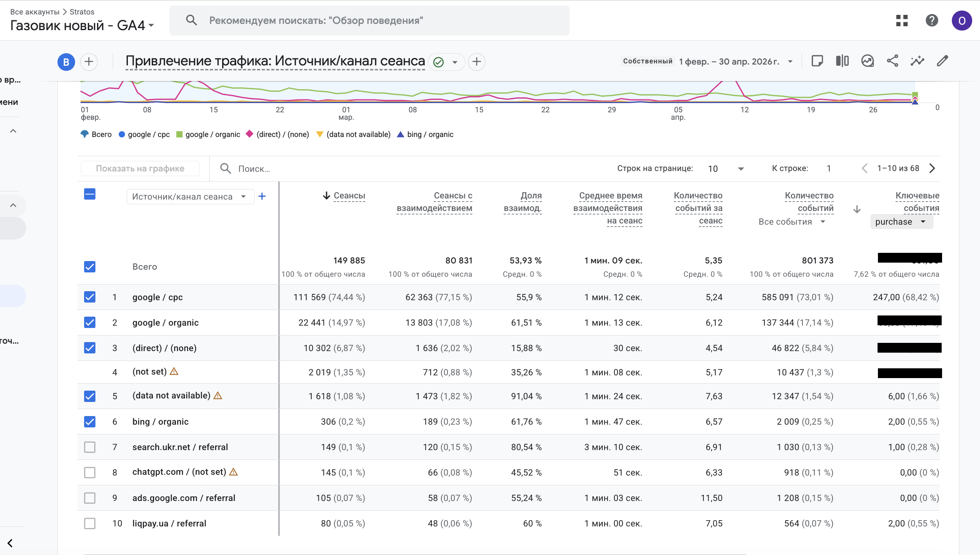The image size is (980, 555).
Task: Uncheck the google / organic row checkbox
Action: click(90, 323)
